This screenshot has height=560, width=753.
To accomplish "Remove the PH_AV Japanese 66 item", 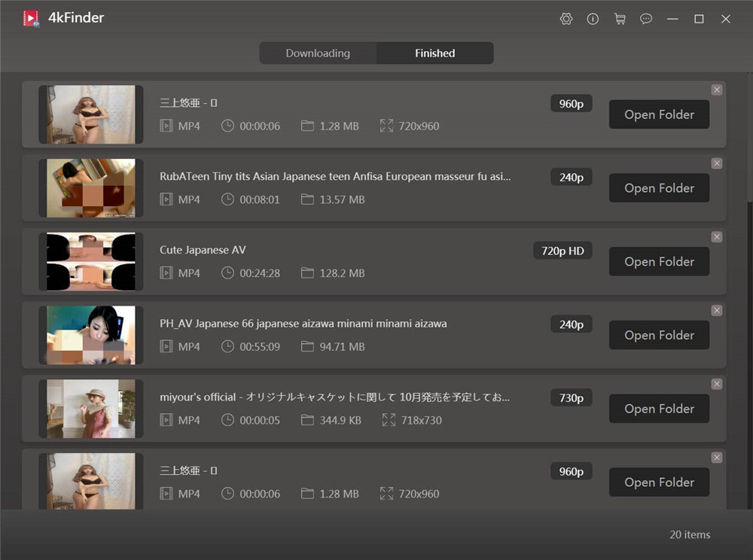I will pyautogui.click(x=716, y=310).
